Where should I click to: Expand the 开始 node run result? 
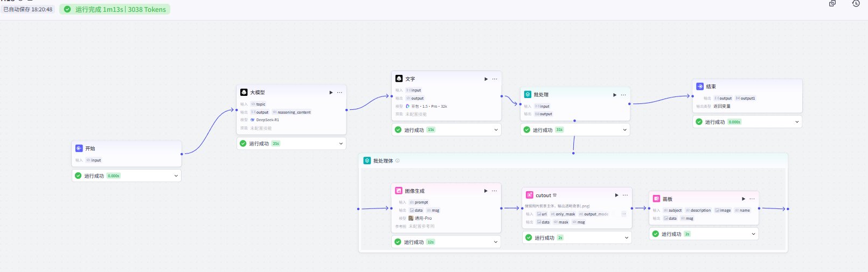[x=176, y=176]
